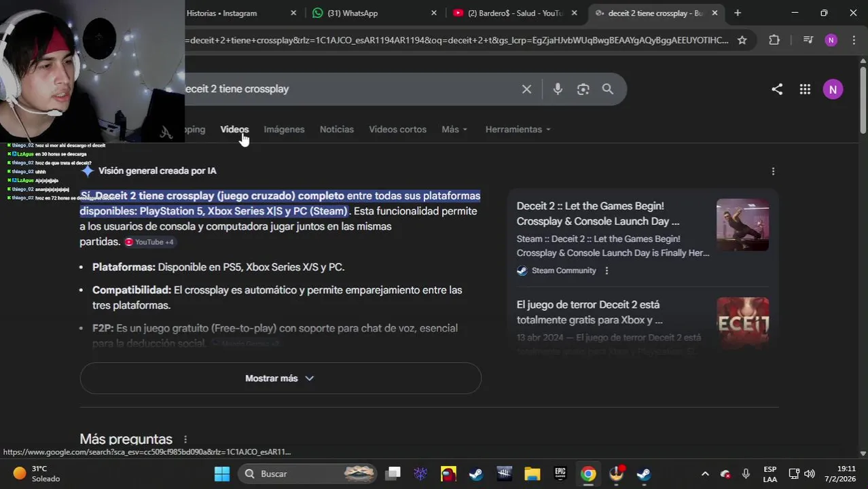
Task: Click the magnifier search submit icon
Action: 608,89
